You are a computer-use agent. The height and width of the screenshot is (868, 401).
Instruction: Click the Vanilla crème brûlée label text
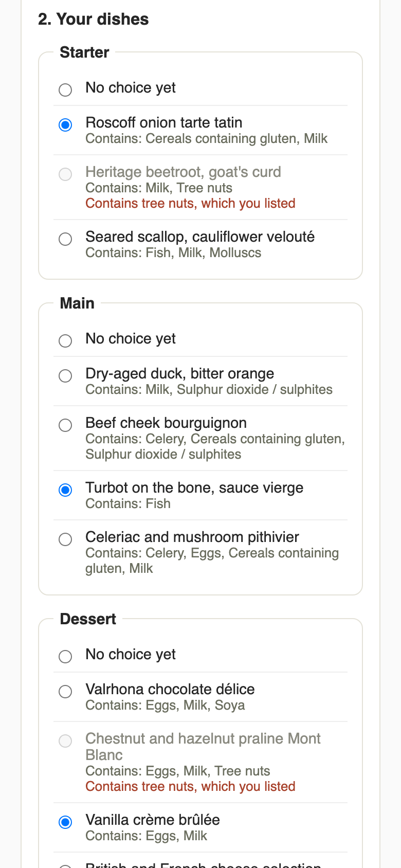tap(153, 820)
